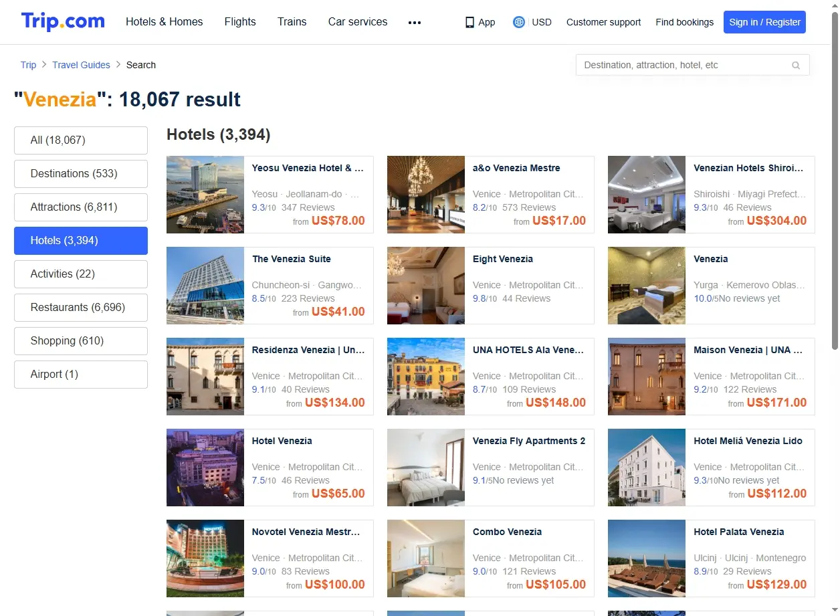Click Maison Venezia title
The height and width of the screenshot is (616, 840).
coord(748,350)
